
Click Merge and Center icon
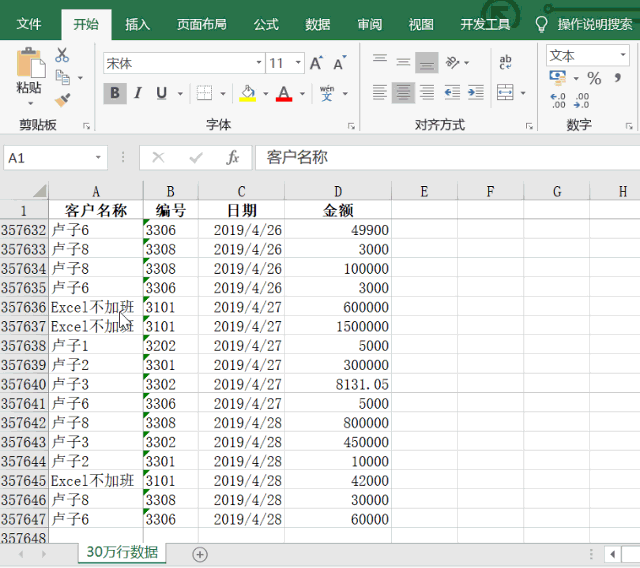[x=505, y=93]
